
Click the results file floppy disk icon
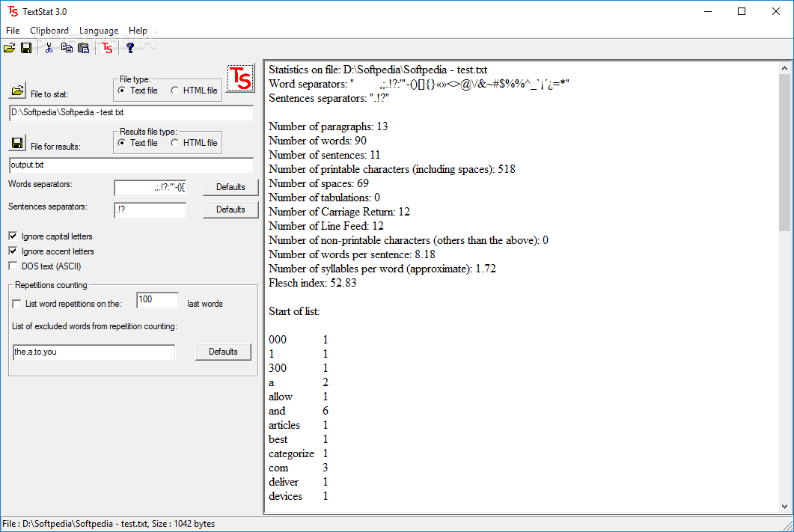tap(17, 143)
